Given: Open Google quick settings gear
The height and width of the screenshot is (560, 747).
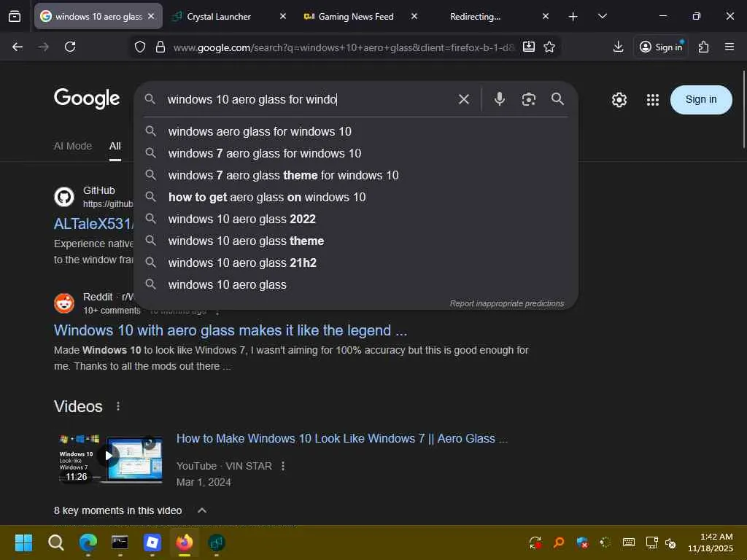Looking at the screenshot, I should point(619,99).
